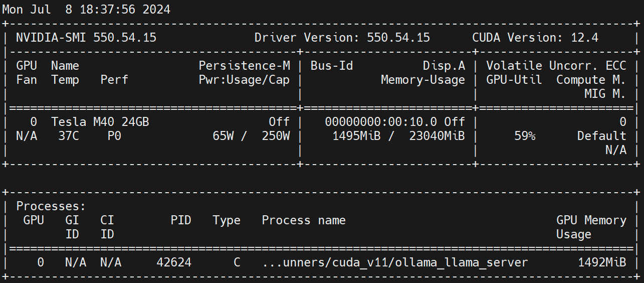644x283 pixels.
Task: Click the 'Perf' column header
Action: click(x=114, y=80)
